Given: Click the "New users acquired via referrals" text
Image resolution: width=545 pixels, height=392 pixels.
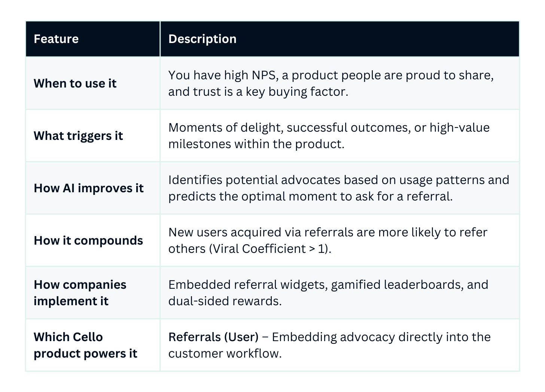Looking at the screenshot, I should pos(328,232).
